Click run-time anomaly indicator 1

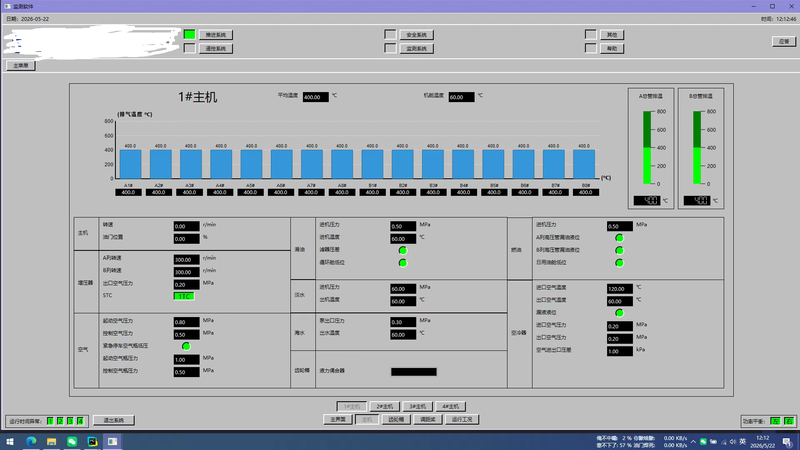click(50, 421)
